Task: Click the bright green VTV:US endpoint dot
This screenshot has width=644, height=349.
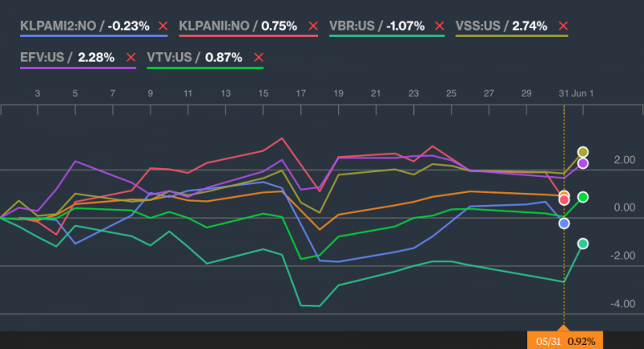Action: [x=583, y=197]
